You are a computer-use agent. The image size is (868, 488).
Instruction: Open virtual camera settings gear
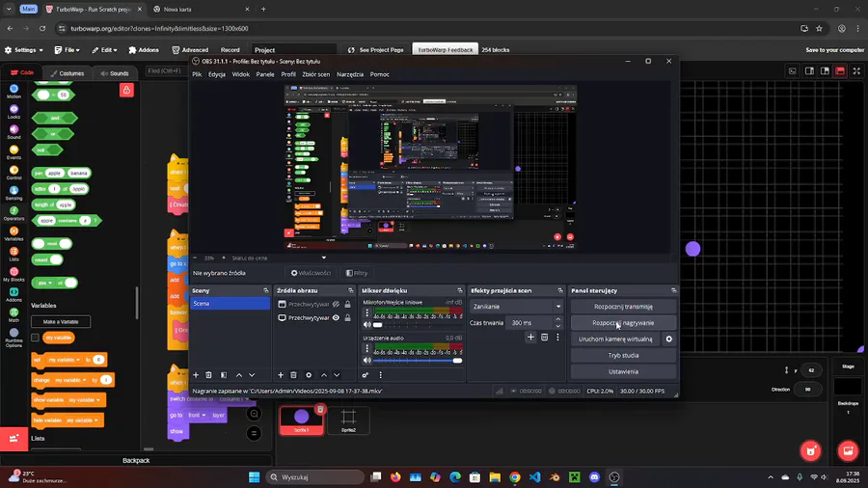click(x=668, y=339)
